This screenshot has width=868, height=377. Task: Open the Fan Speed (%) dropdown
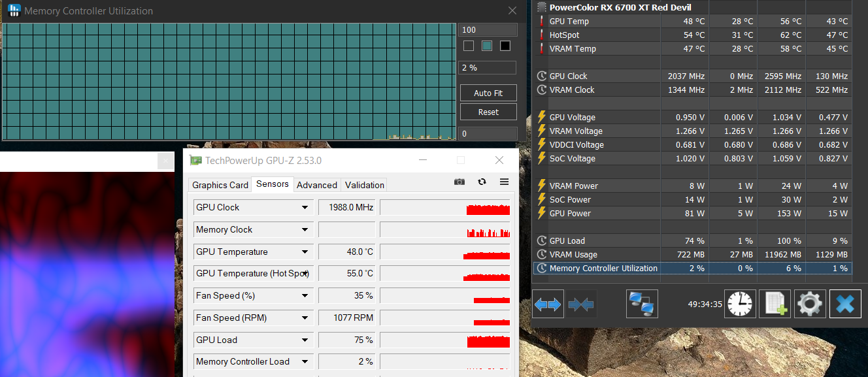[305, 295]
